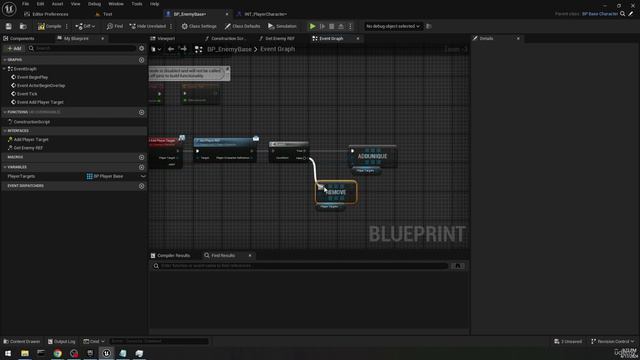Open the My Blueprint settings gear
Screen dimensions: 640x360
142,48
